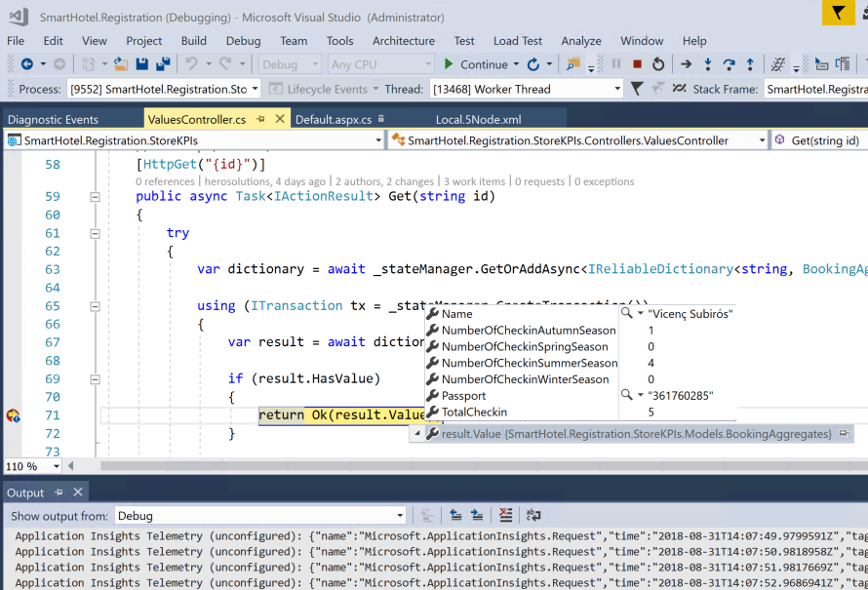This screenshot has width=868, height=590.
Task: Click the Undo arrow icon
Action: coord(191,64)
